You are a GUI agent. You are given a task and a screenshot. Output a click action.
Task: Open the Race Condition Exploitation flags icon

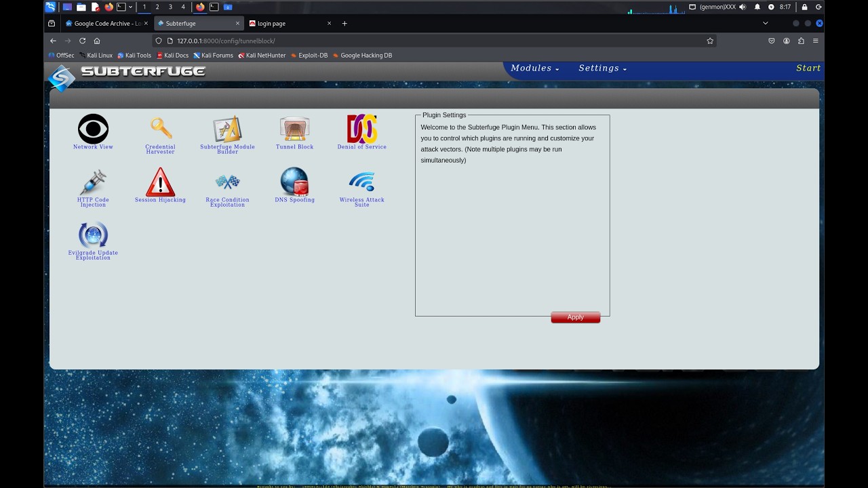point(227,182)
